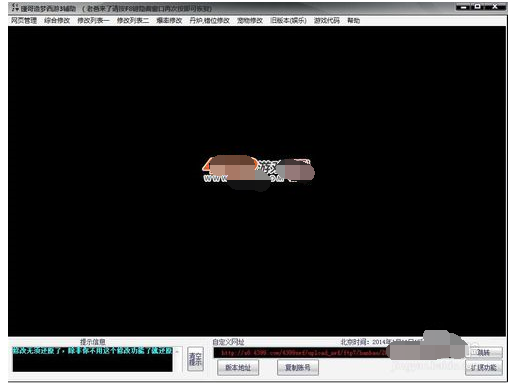The image size is (521, 383).
Task: Click the application icon in title bar
Action: pyautogui.click(x=15, y=8)
